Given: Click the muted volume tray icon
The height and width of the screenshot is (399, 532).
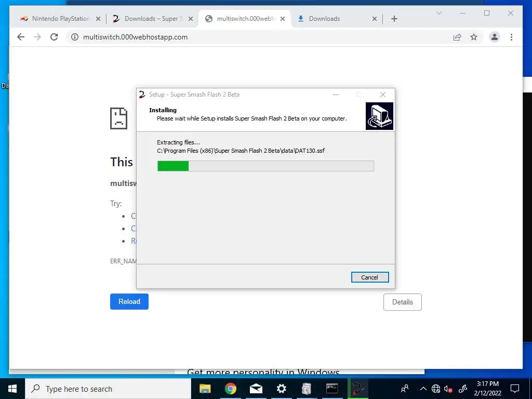Looking at the screenshot, I should click(x=448, y=389).
